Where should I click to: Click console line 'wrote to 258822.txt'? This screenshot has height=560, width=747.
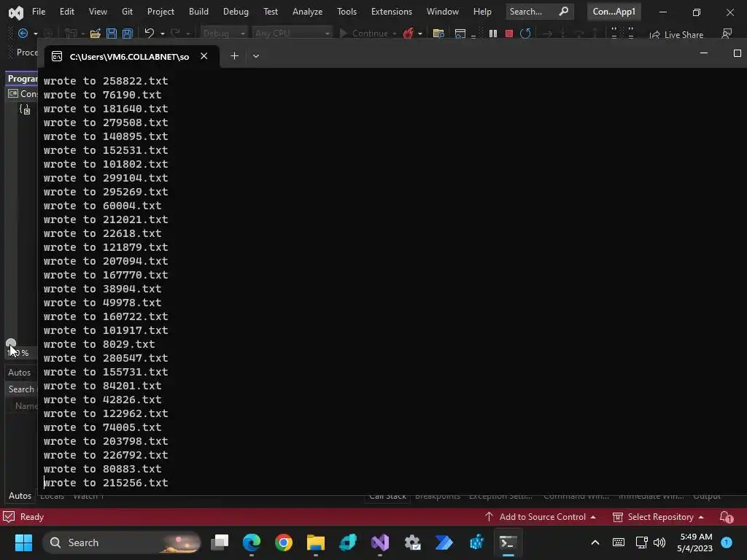[106, 81]
